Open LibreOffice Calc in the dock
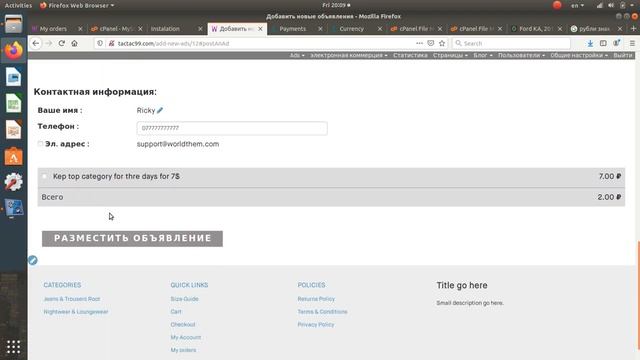640x360 pixels. click(x=13, y=103)
